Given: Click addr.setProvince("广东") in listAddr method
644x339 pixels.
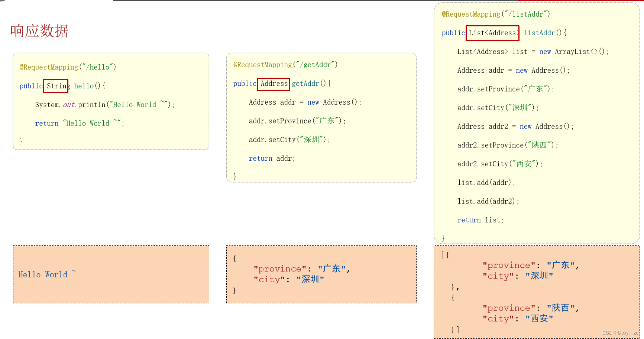Looking at the screenshot, I should 506,89.
